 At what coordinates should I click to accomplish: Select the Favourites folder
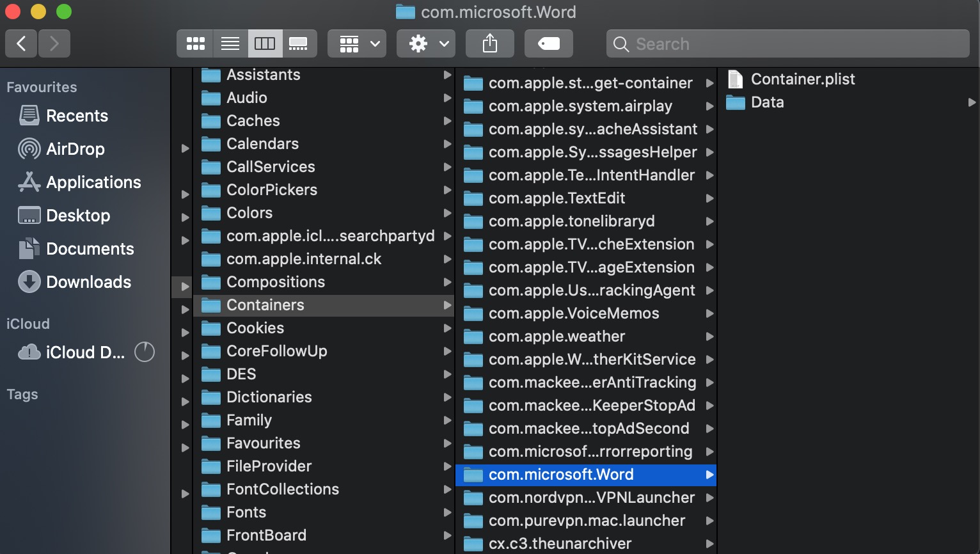(x=324, y=443)
